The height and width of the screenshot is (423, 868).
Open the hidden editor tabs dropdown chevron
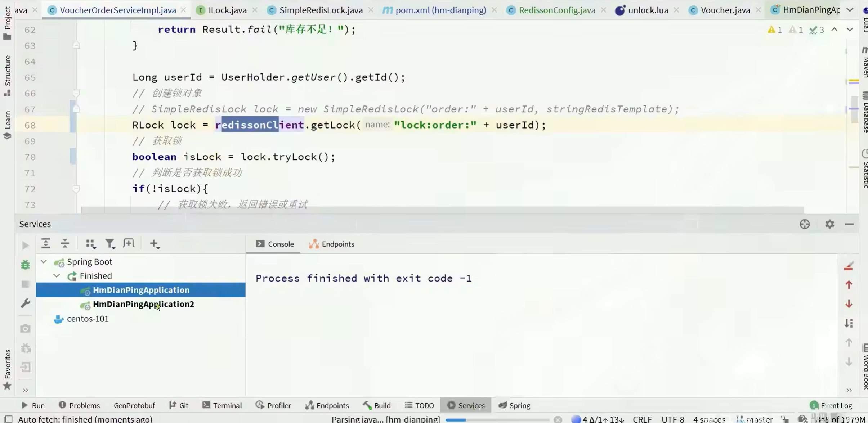[850, 10]
